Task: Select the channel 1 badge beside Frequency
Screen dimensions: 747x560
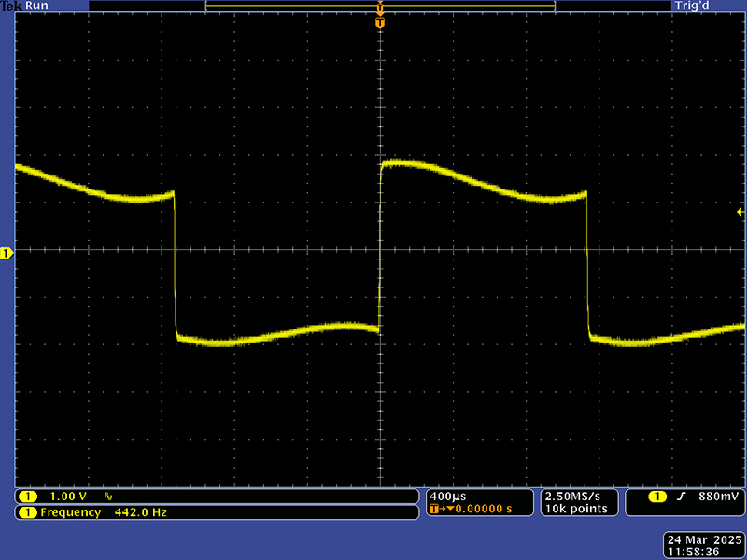Action: tap(28, 512)
